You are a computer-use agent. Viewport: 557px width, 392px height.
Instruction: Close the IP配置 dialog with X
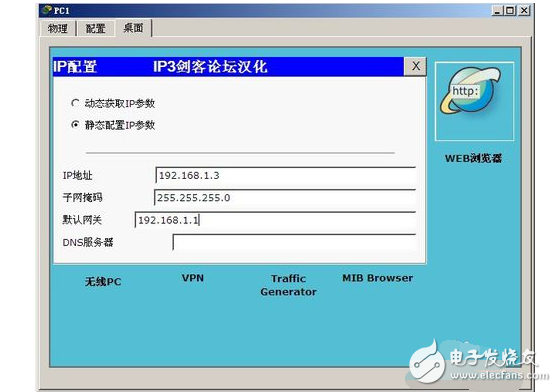[x=415, y=66]
